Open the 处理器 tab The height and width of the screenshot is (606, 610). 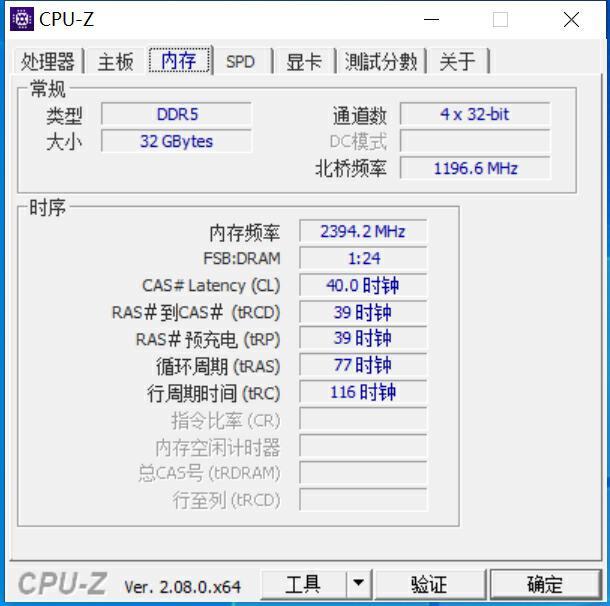tap(48, 61)
